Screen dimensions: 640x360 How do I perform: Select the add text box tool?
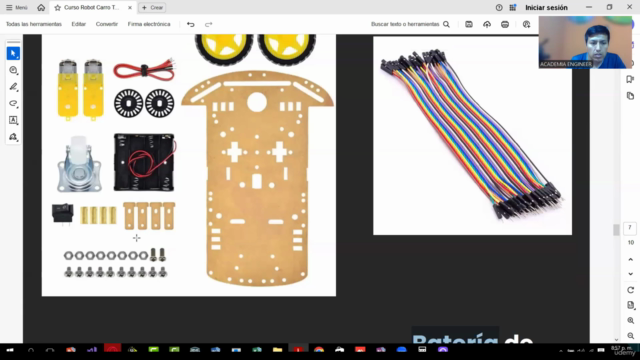click(13, 120)
